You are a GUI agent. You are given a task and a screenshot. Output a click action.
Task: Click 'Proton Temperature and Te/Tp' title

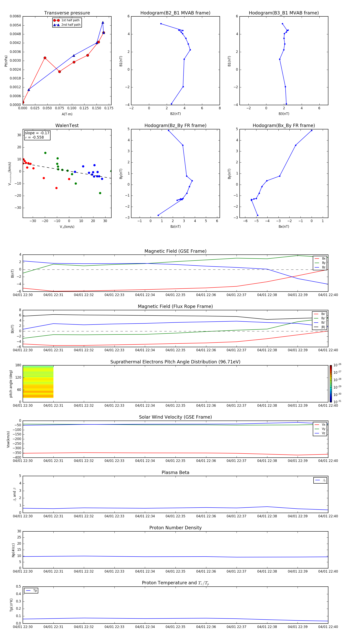tap(175, 583)
